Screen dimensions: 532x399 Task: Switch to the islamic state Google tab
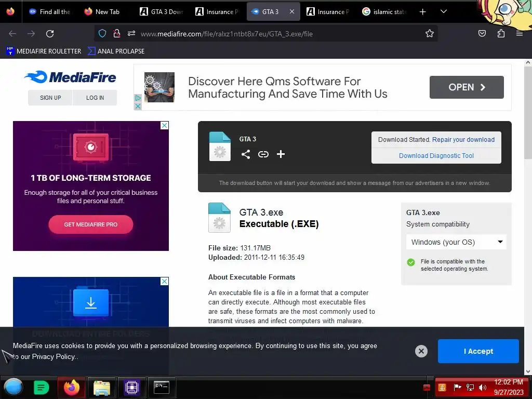pyautogui.click(x=384, y=11)
